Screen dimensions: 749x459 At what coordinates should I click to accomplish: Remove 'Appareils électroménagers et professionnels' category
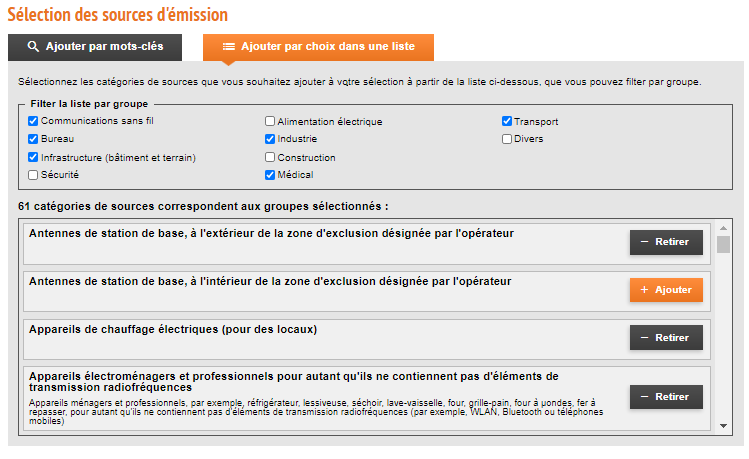(x=666, y=397)
